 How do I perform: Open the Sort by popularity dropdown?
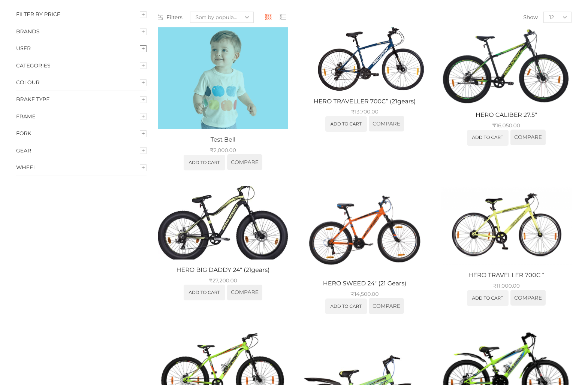pos(222,17)
